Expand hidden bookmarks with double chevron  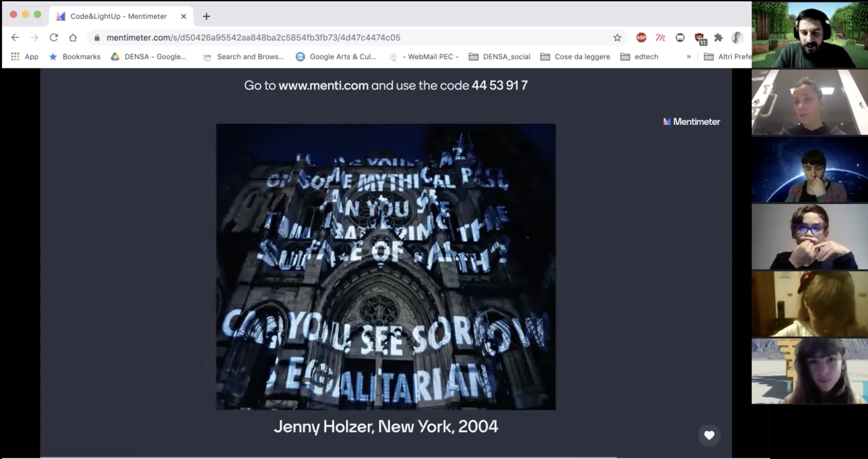pos(689,56)
